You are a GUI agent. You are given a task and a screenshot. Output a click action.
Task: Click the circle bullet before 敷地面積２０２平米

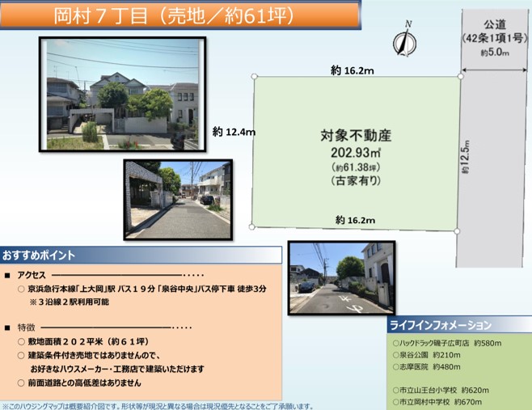click(x=20, y=341)
